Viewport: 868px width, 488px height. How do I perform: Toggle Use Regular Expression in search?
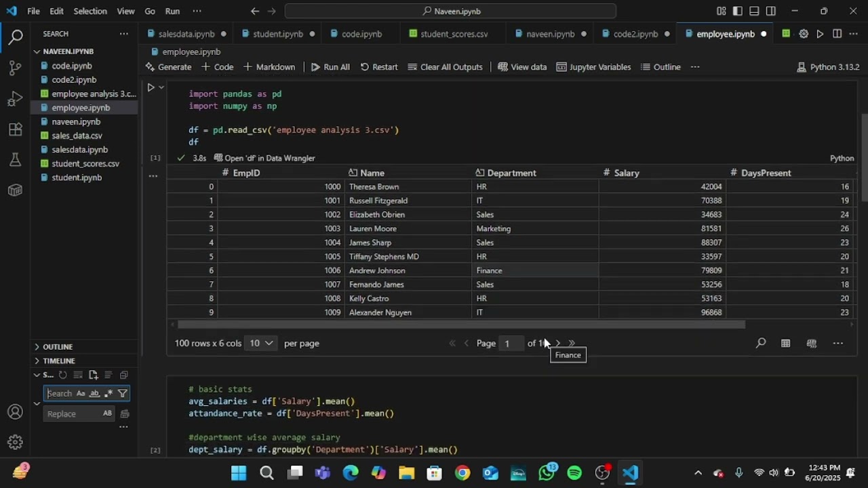(108, 393)
